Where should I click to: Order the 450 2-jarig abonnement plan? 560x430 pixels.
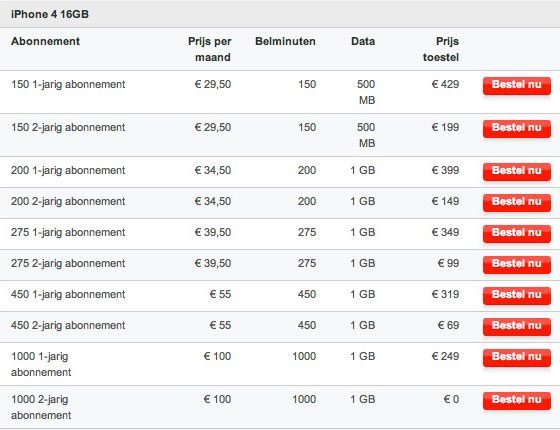[x=517, y=327]
